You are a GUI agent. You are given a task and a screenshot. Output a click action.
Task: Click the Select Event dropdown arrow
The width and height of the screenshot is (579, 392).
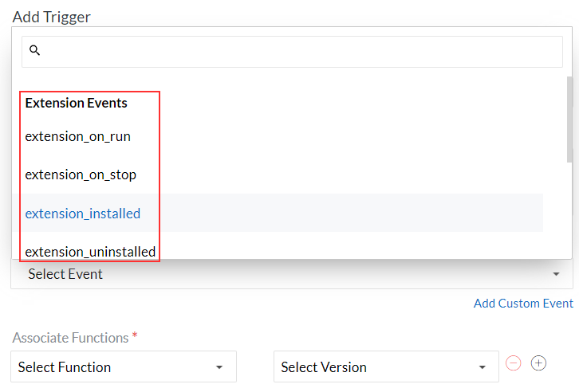[x=555, y=274]
